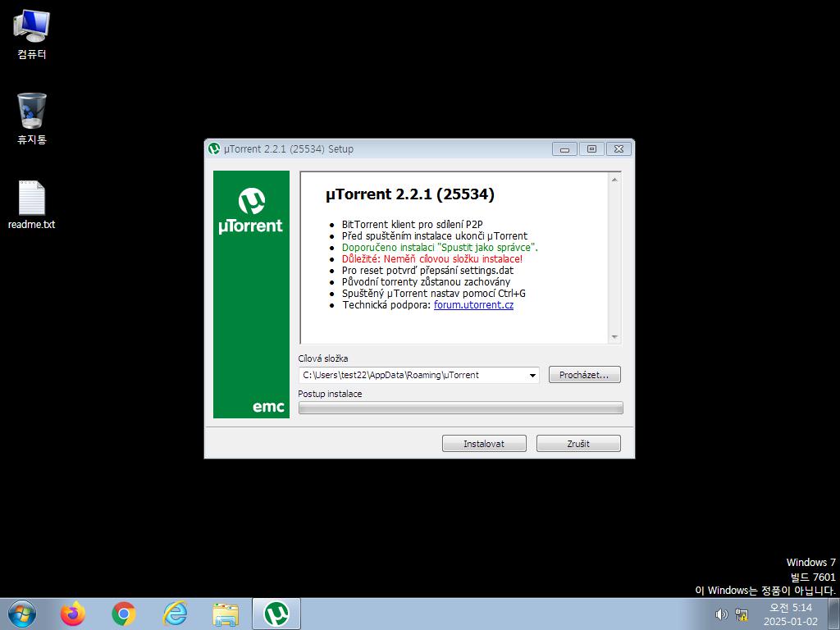The height and width of the screenshot is (630, 840).
Task: Click the info box scrollbar up arrow
Action: click(x=614, y=180)
